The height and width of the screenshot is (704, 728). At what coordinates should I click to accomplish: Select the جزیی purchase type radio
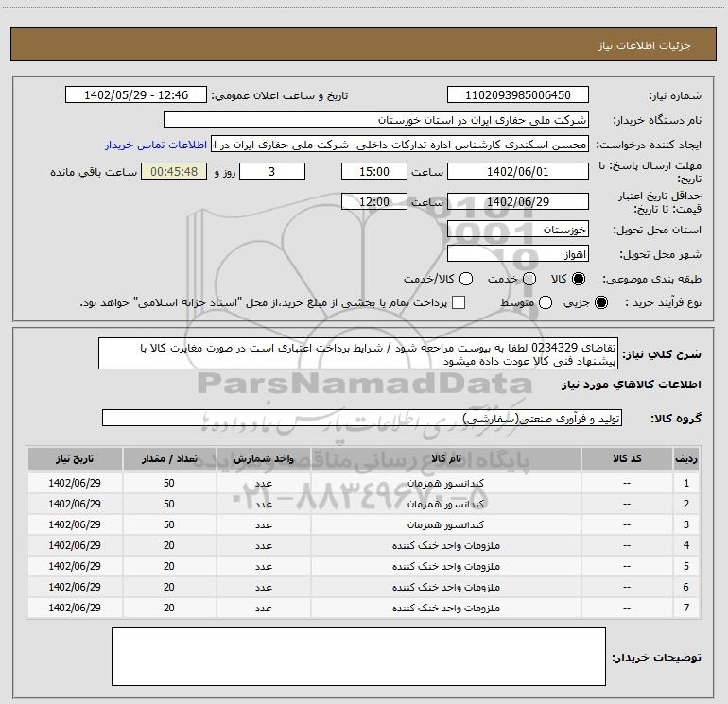pos(603,303)
